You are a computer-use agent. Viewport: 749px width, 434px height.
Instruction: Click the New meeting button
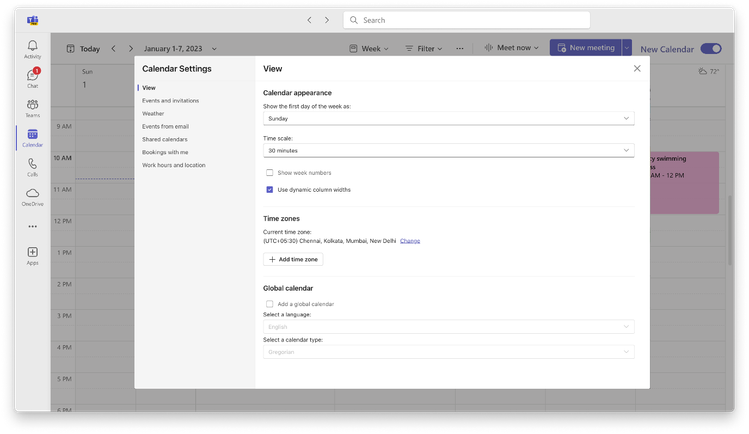pos(586,48)
